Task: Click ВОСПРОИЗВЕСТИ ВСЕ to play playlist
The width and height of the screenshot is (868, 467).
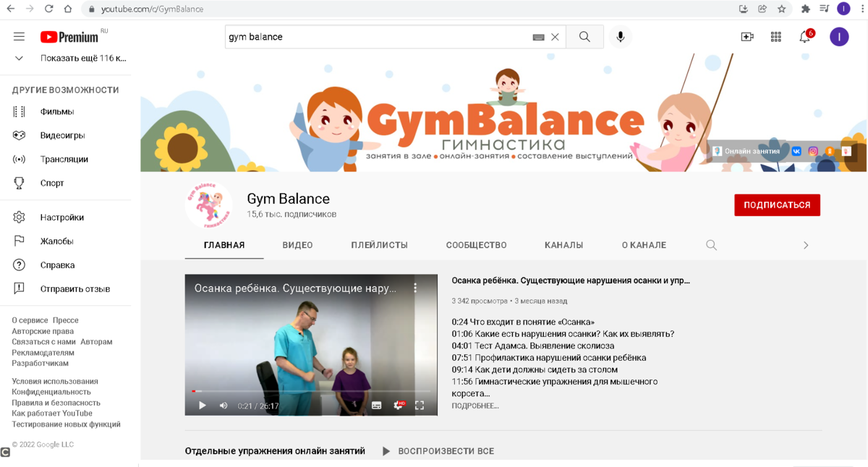Action: 438,451
